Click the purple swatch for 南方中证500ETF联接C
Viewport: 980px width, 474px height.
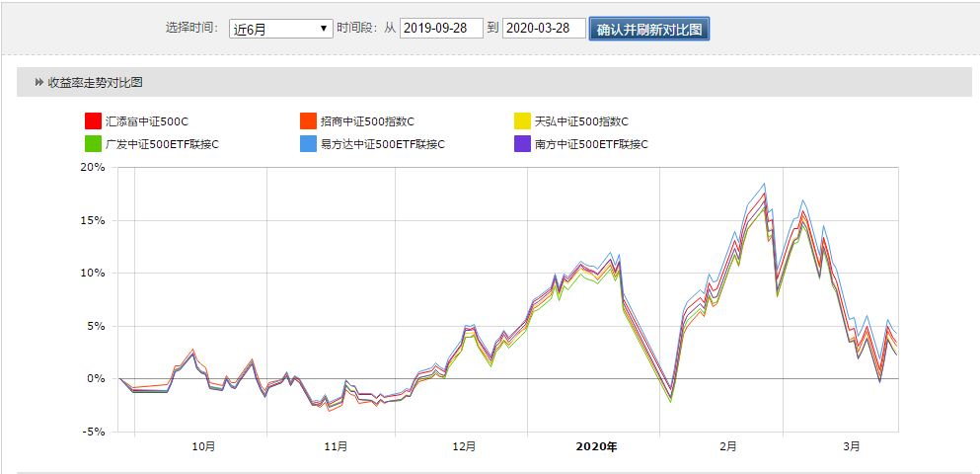click(x=522, y=144)
